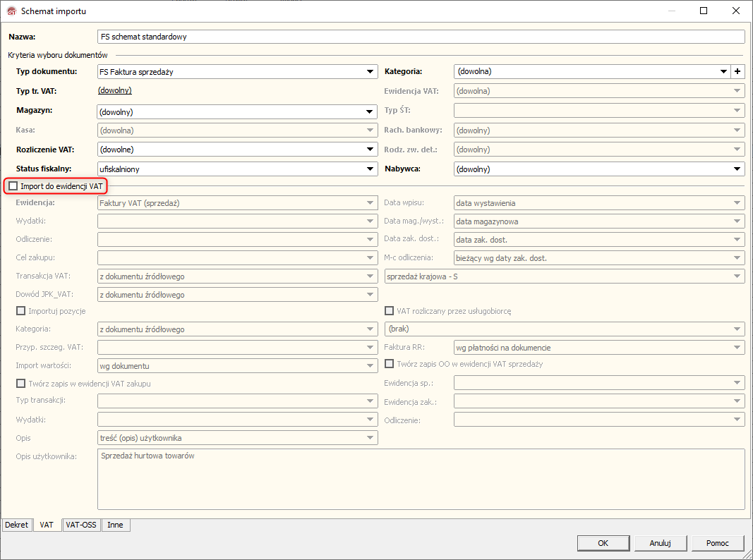Open the Status fiskalny dropdown

click(x=371, y=169)
